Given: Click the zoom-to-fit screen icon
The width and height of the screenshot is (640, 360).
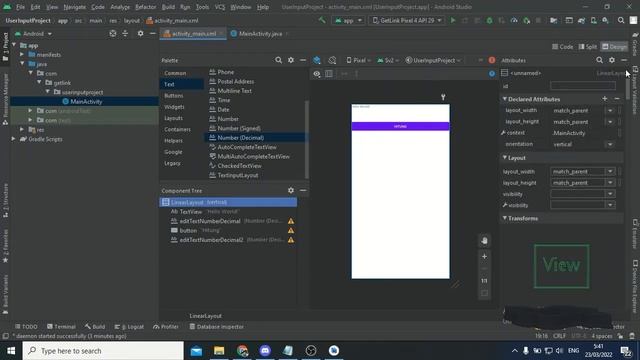Looking at the screenshot, I should pos(484,293).
